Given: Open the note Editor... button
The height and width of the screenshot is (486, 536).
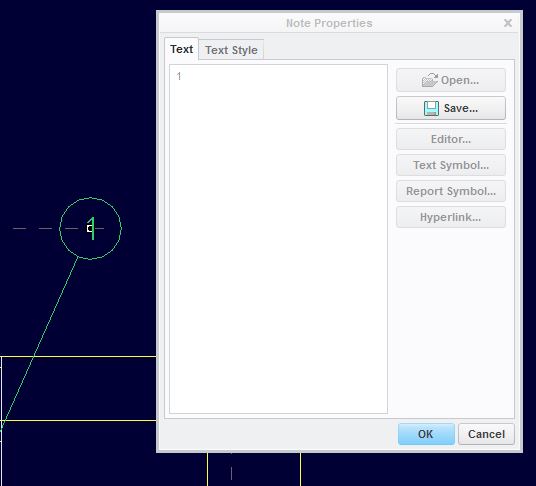Looking at the screenshot, I should [451, 139].
